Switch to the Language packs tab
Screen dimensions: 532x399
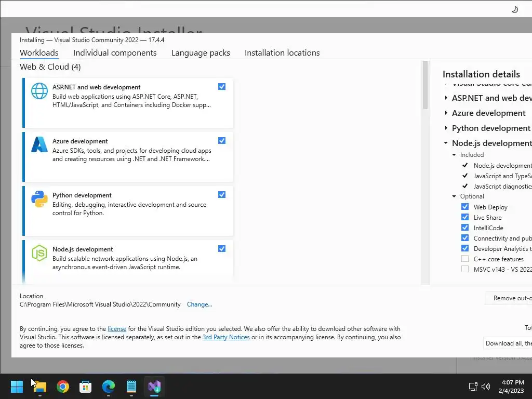tap(201, 53)
